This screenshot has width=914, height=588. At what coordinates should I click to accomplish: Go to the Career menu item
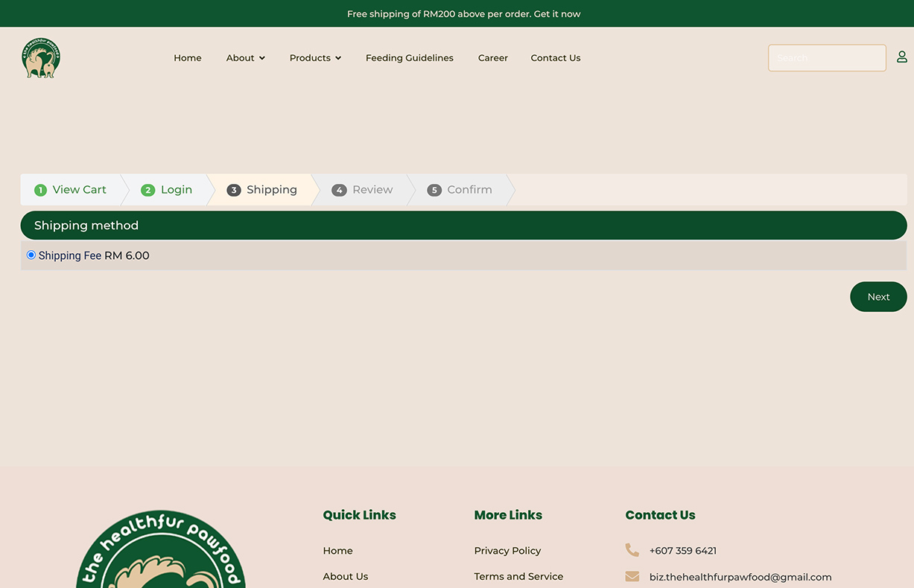[492, 58]
